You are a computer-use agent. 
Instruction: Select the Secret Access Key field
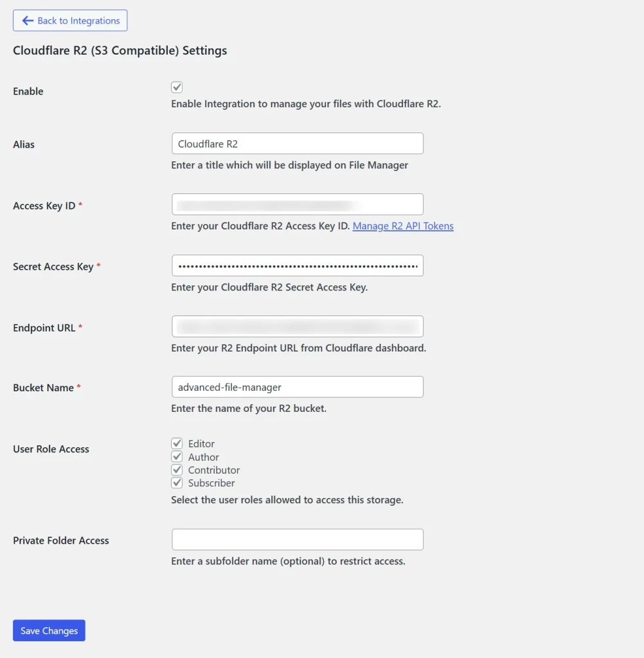[x=297, y=265]
